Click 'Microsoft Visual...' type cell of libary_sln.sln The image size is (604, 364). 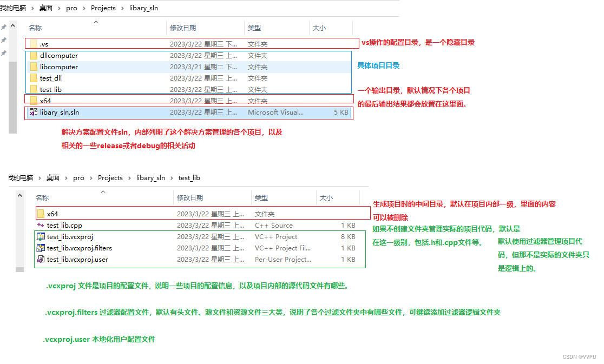[x=276, y=112]
